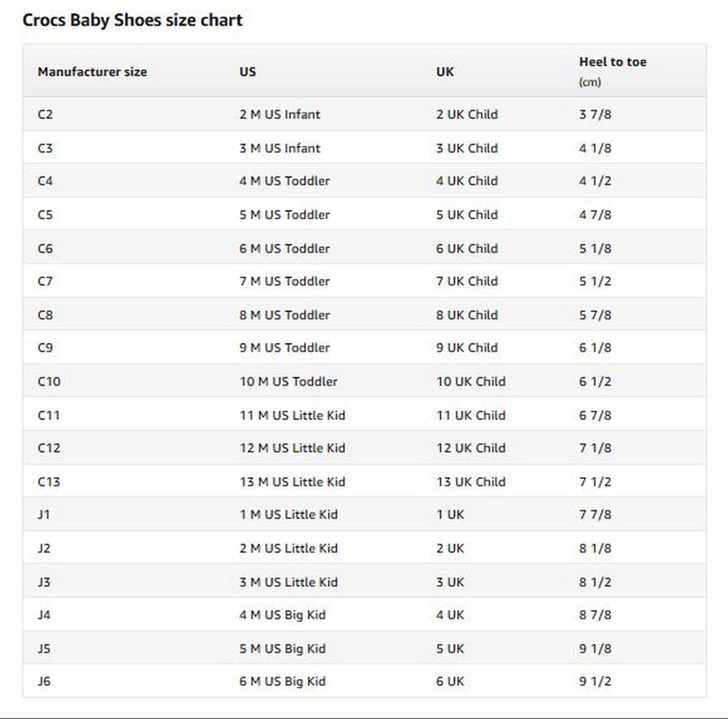The height and width of the screenshot is (719, 728).
Task: Click the 3 M US Little Kid cell
Action: tap(288, 582)
